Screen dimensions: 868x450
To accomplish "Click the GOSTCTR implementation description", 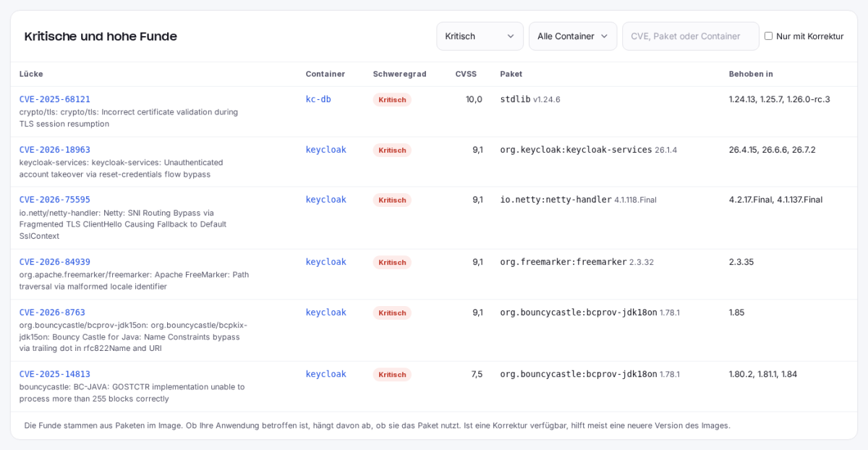I will pyautogui.click(x=132, y=393).
